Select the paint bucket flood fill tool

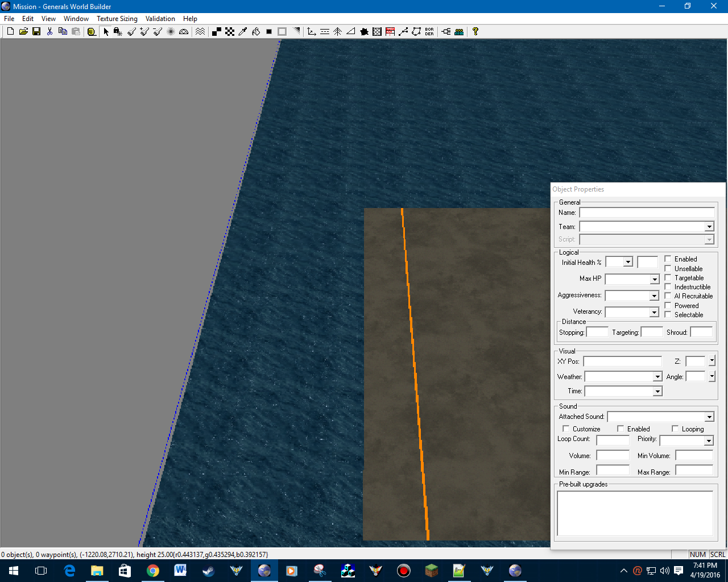[x=256, y=32]
